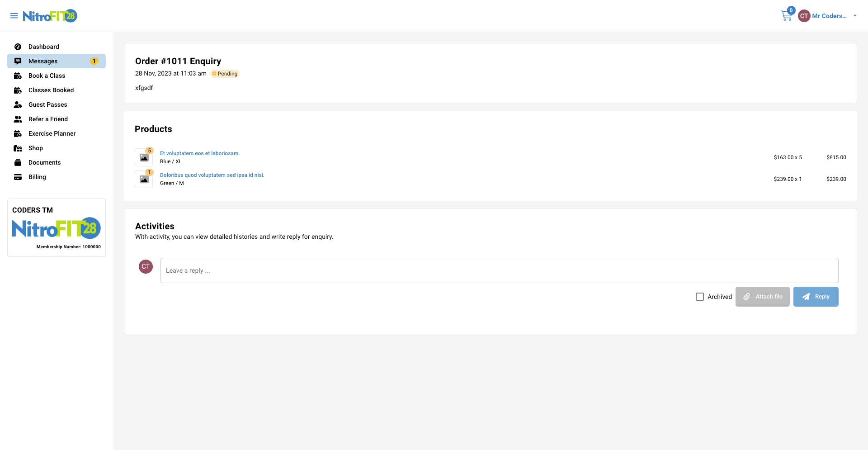Expand the Mr Coders account dropdown arrow
The width and height of the screenshot is (868, 450).
[855, 16]
